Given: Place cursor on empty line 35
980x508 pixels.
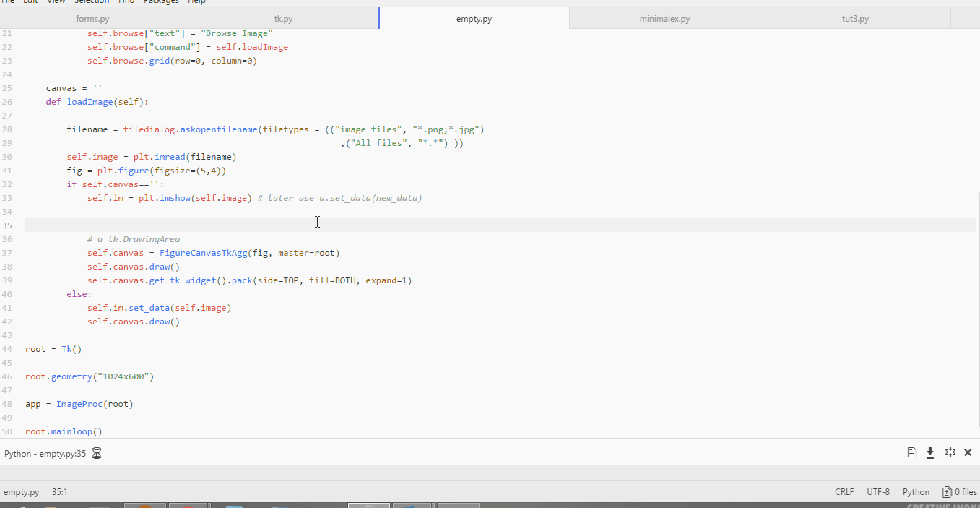Looking at the screenshot, I should point(500,225).
